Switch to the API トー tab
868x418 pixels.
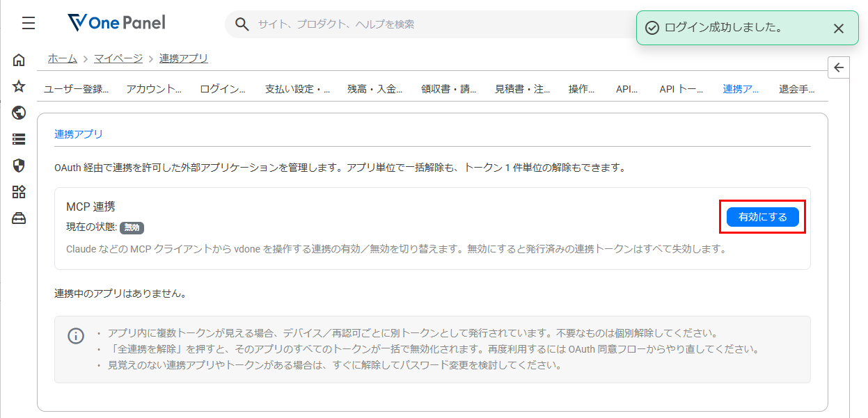[681, 89]
